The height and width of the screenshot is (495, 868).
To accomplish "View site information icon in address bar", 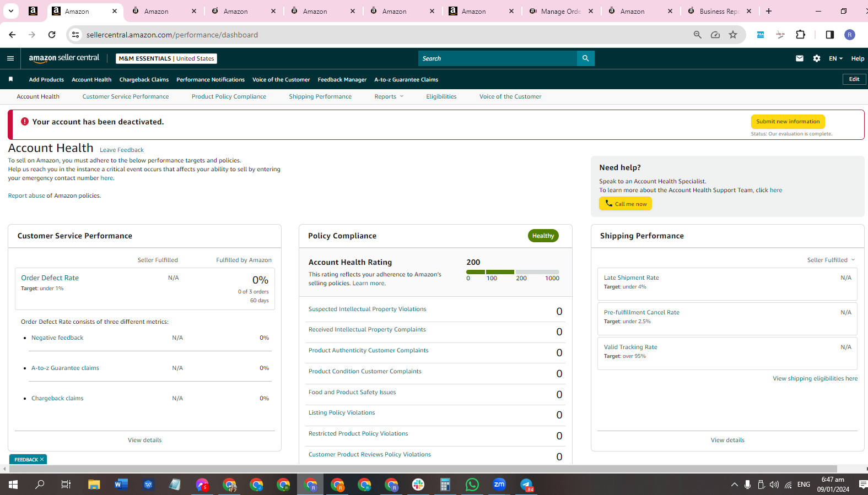I will pos(76,35).
